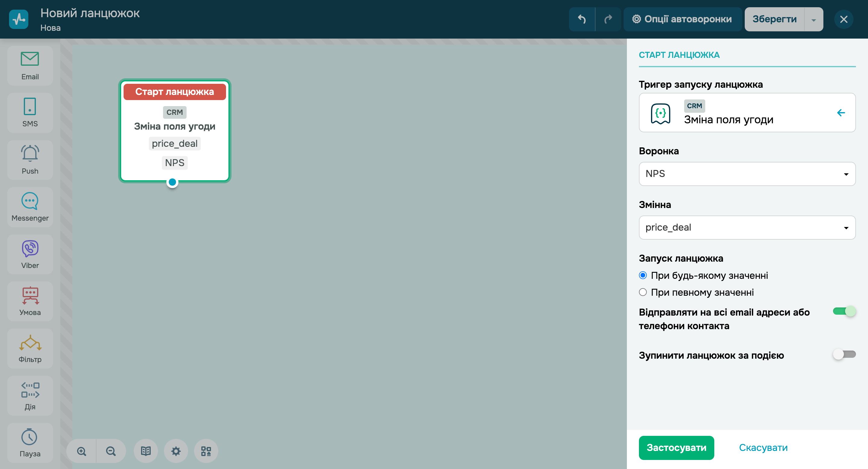
Task: Disable sending to all contact emails toggle
Action: 844,311
